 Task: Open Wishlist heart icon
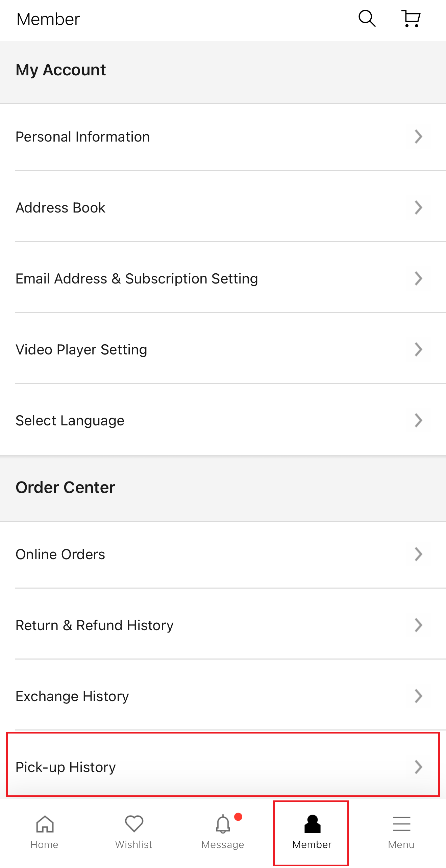coord(134,824)
